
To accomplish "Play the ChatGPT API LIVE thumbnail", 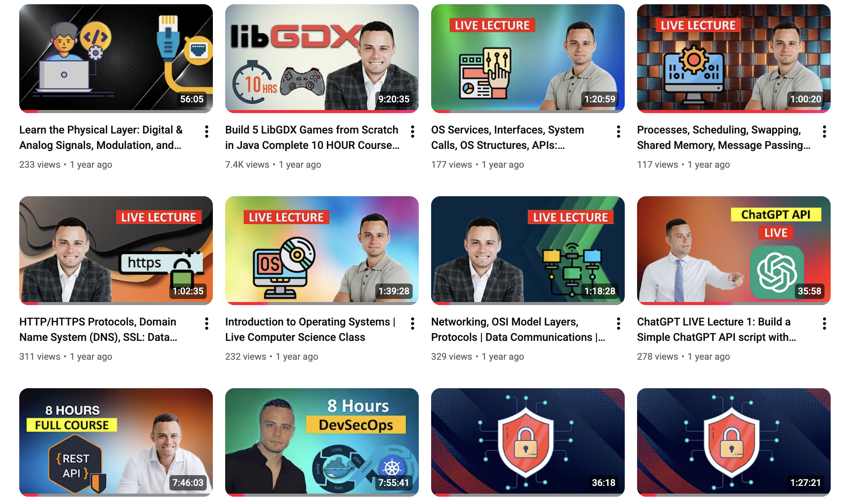I will pos(734,250).
